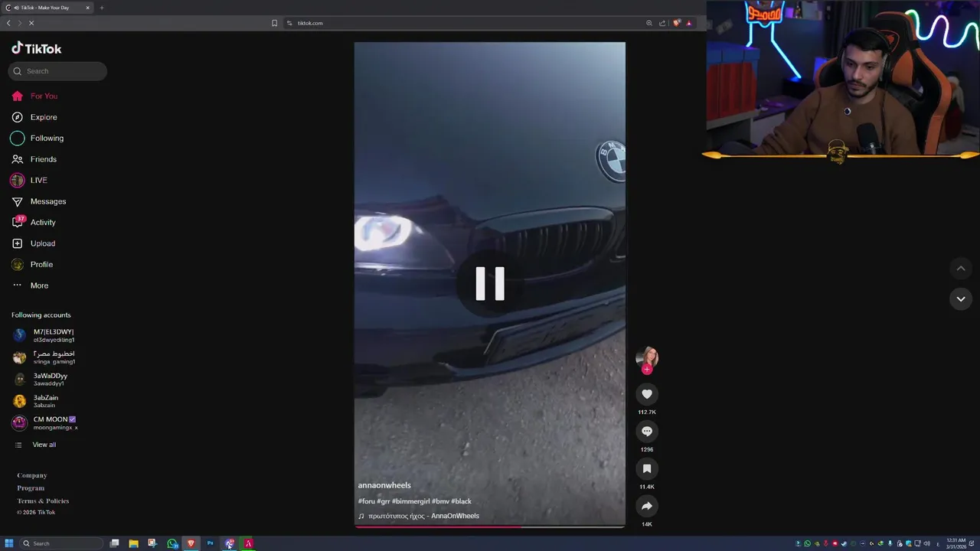Image resolution: width=980 pixels, height=551 pixels.
Task: Open the #foru hashtag
Action: coord(367,501)
